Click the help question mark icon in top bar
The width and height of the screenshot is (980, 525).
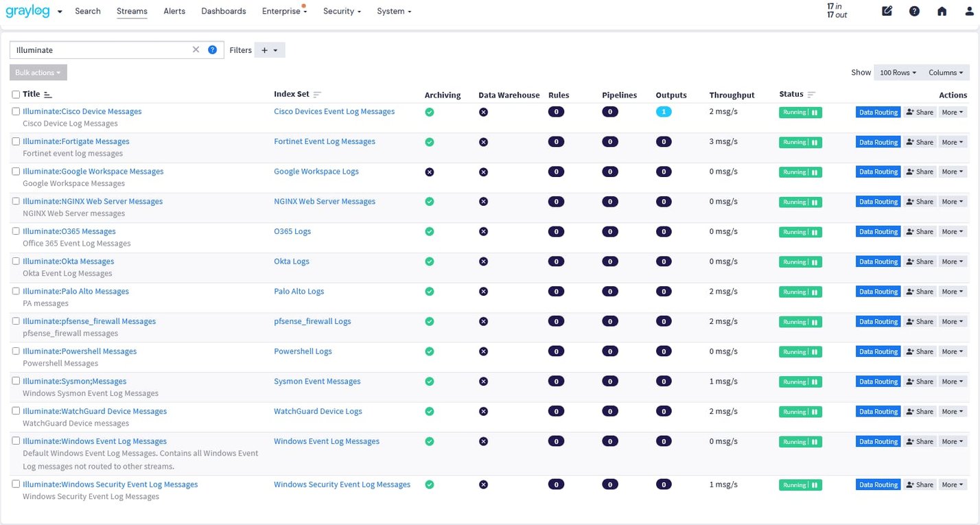(914, 11)
